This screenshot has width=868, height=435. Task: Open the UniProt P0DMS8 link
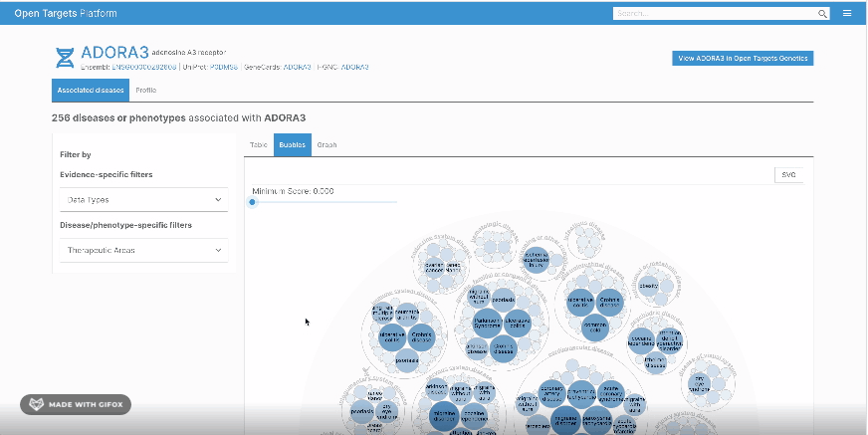[224, 67]
